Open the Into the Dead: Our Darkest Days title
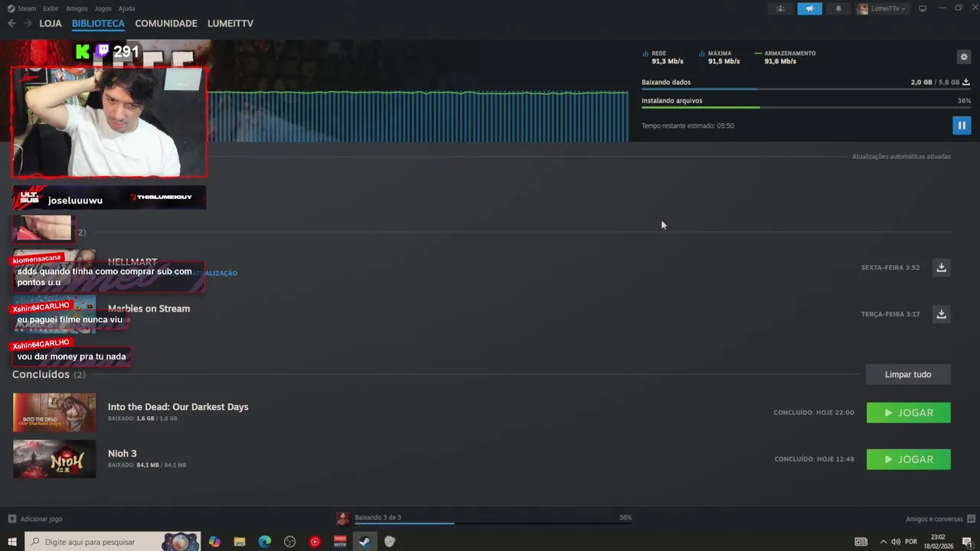This screenshot has height=551, width=980. (x=178, y=407)
